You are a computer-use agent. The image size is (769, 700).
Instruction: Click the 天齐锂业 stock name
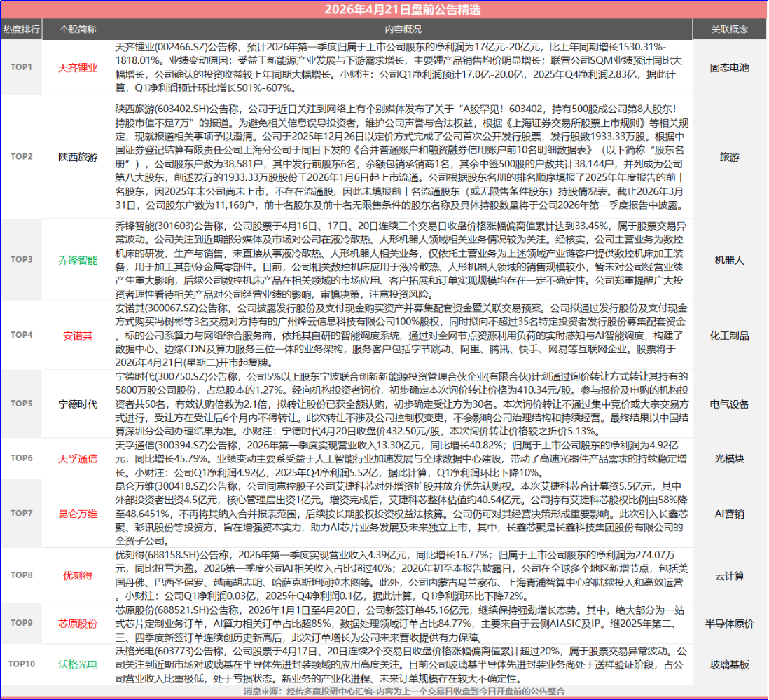point(78,68)
